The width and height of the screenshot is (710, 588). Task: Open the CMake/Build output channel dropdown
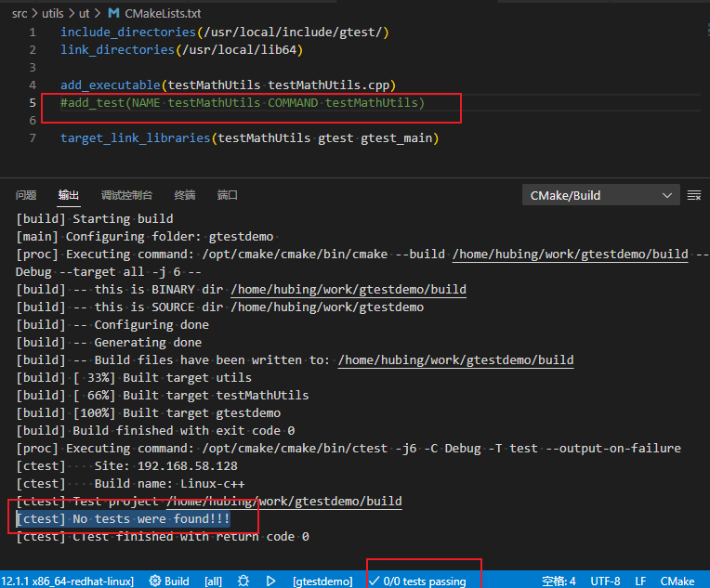click(600, 195)
